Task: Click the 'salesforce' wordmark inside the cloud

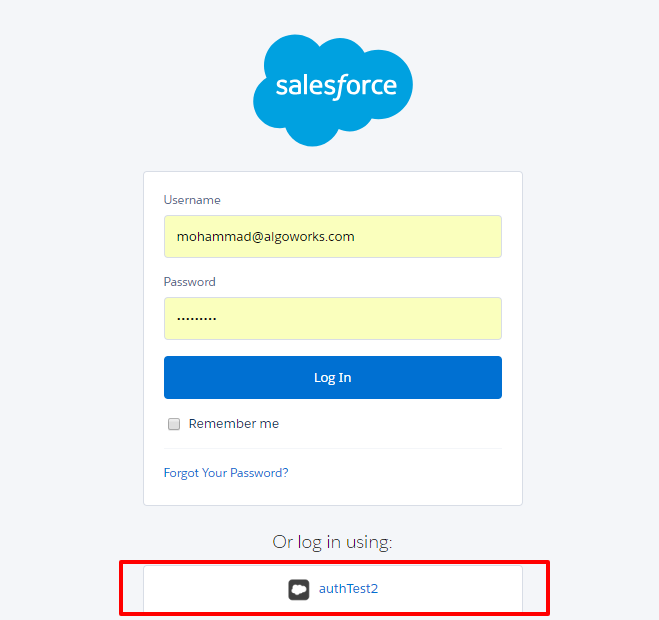Action: coord(336,87)
